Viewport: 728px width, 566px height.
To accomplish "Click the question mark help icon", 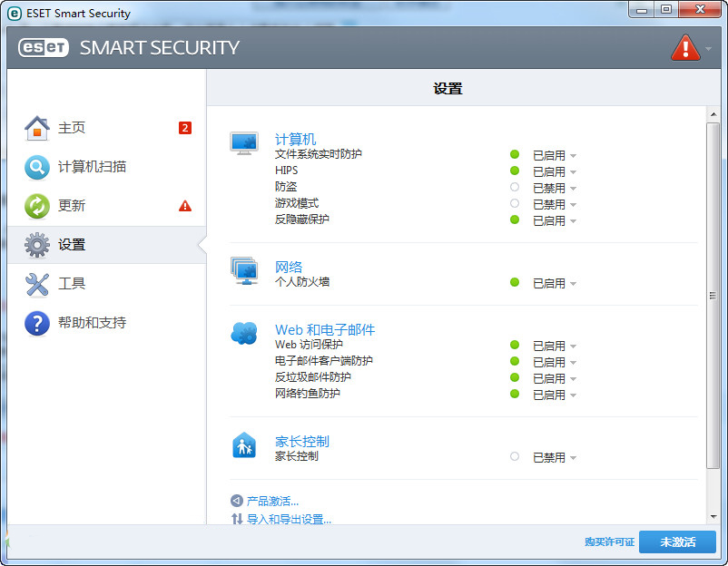I will click(x=36, y=323).
